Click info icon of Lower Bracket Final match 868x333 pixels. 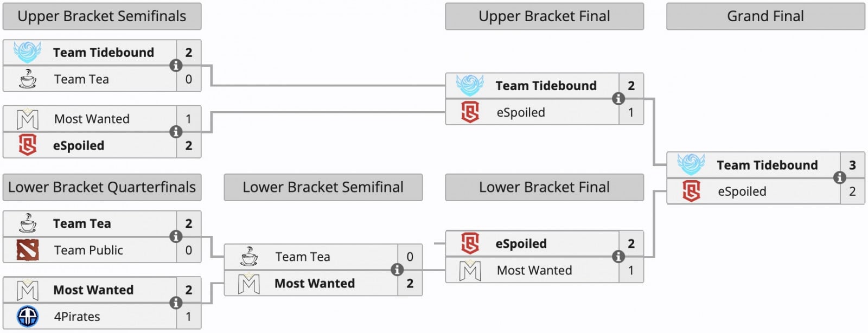[x=618, y=257]
